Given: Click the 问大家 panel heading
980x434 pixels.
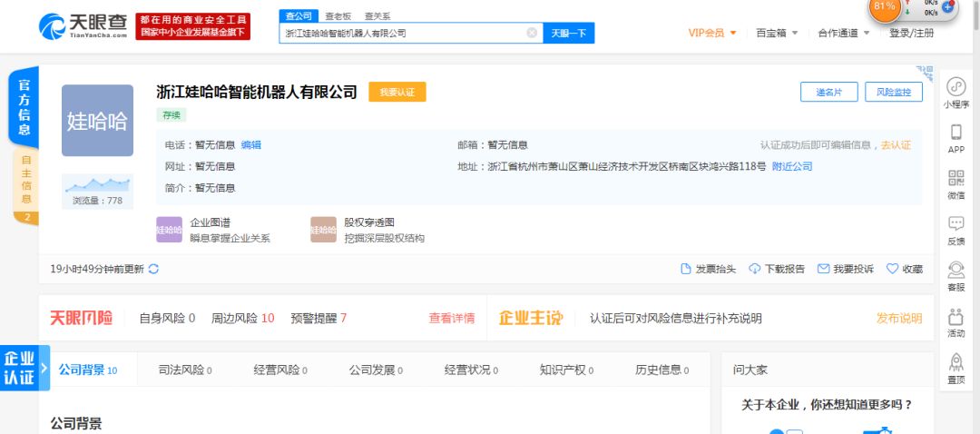Looking at the screenshot, I should [x=750, y=370].
